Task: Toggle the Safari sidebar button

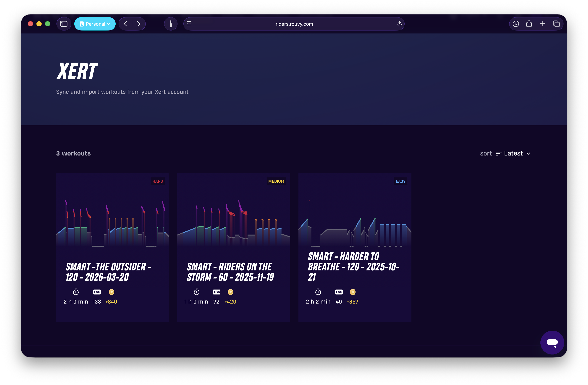Action: pyautogui.click(x=64, y=24)
